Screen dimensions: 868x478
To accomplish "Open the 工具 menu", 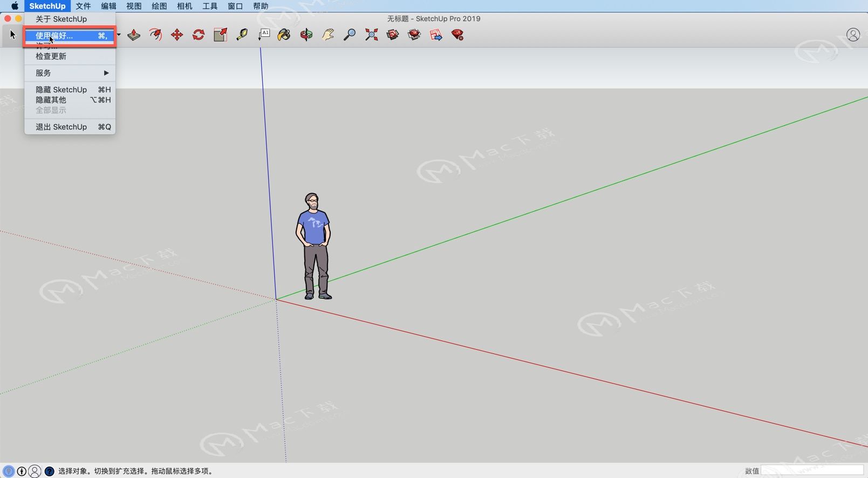I will (x=210, y=6).
